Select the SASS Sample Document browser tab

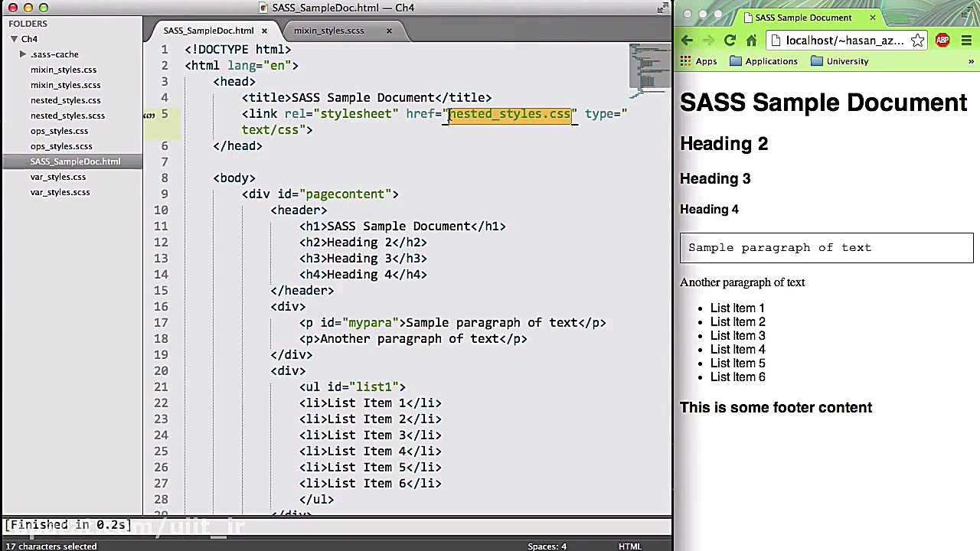pos(802,18)
